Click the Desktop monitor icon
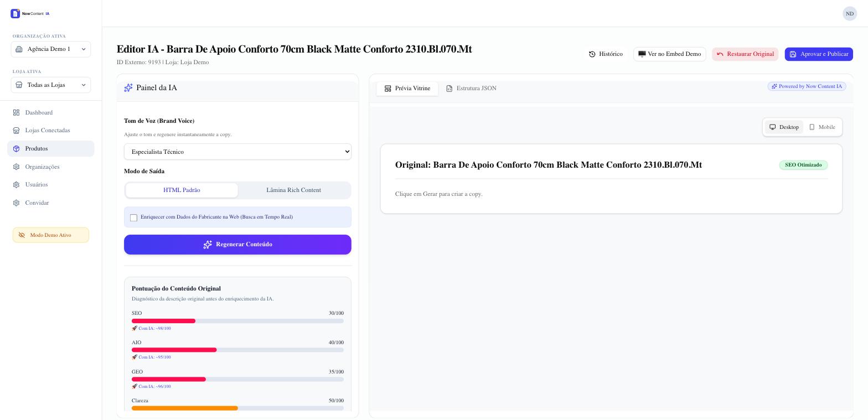The image size is (868, 420). pos(773,127)
